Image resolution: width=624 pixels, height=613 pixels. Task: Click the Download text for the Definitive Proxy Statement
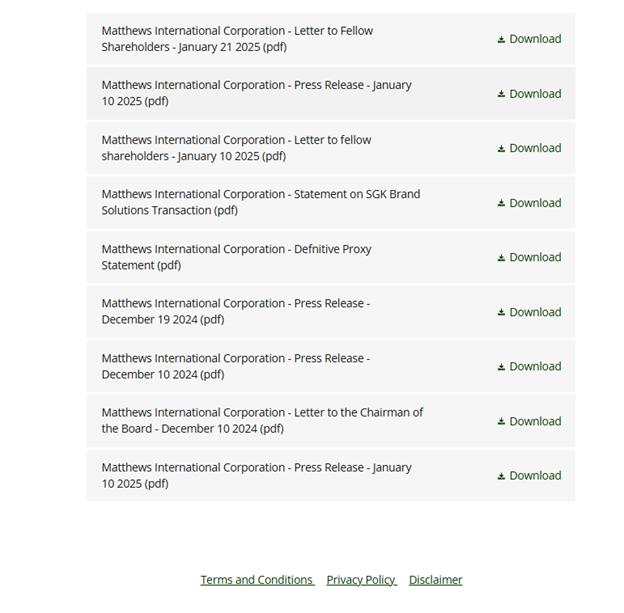click(x=535, y=257)
